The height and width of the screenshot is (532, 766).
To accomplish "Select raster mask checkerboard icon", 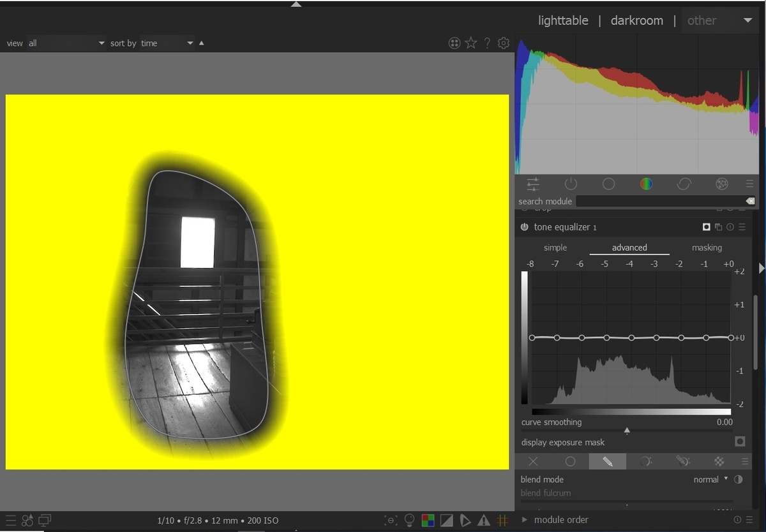I will (x=719, y=461).
